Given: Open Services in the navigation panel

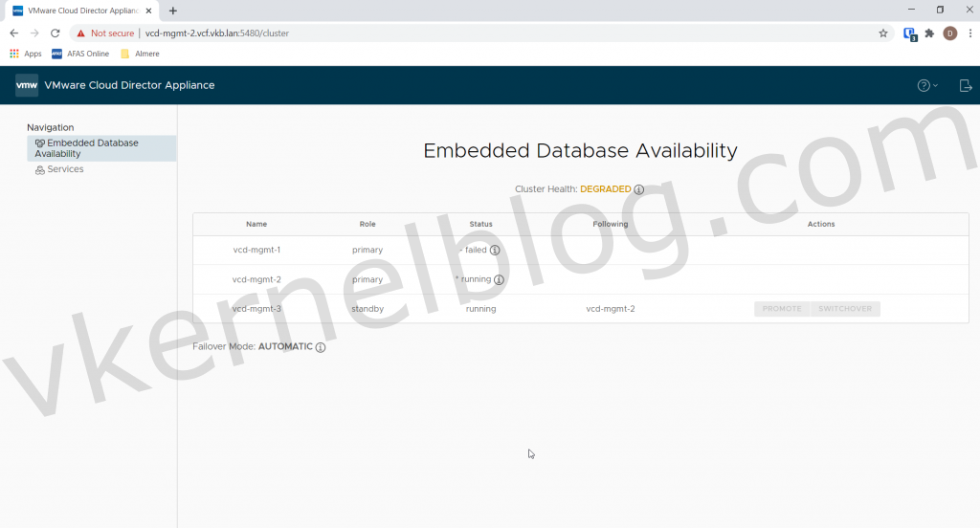Looking at the screenshot, I should pos(65,169).
